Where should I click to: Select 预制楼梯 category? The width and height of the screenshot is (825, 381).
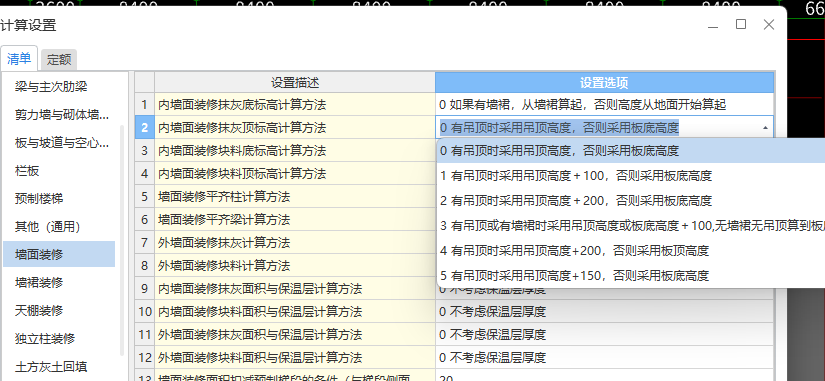click(59, 198)
